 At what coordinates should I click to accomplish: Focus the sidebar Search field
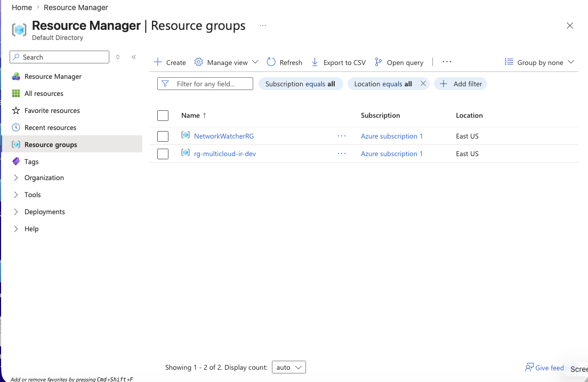[59, 57]
